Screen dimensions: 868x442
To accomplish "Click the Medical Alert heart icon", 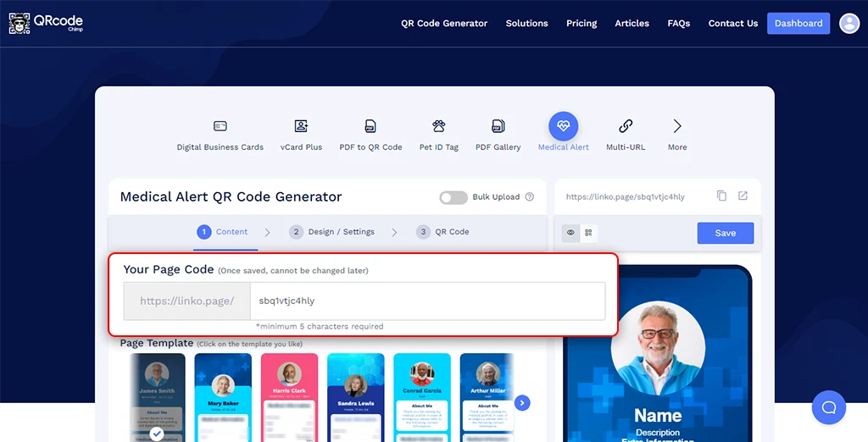I will [x=563, y=126].
